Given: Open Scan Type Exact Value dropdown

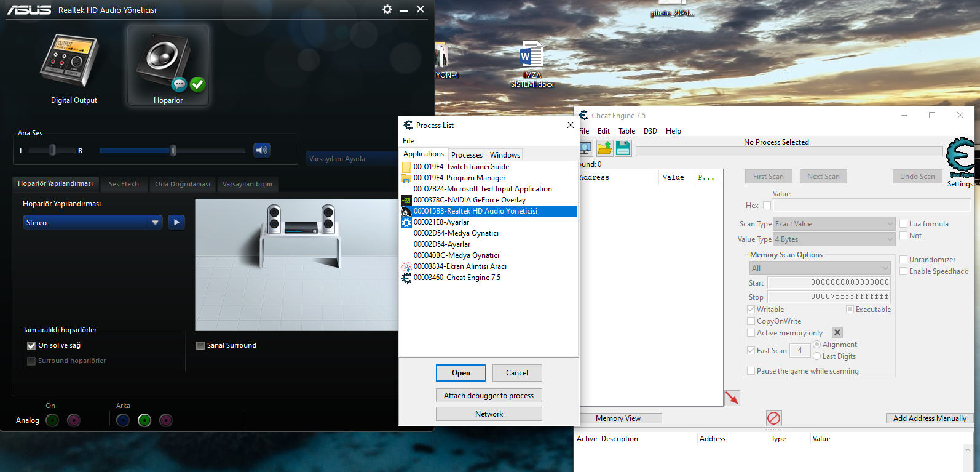Looking at the screenshot, I should pos(834,224).
